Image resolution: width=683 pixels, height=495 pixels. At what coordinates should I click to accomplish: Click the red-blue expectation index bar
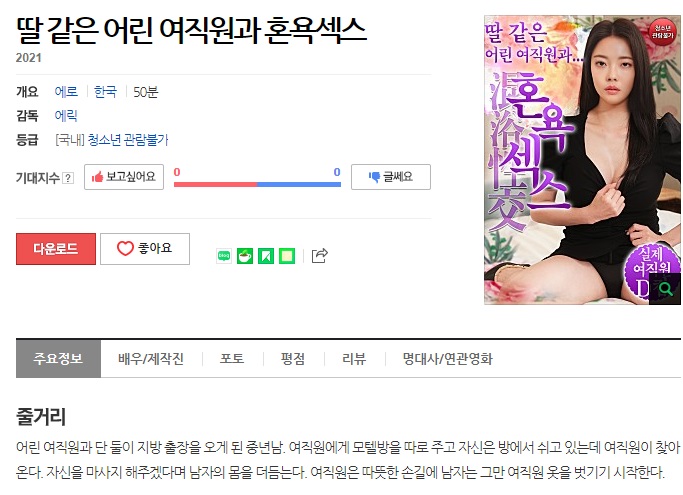tap(257, 184)
